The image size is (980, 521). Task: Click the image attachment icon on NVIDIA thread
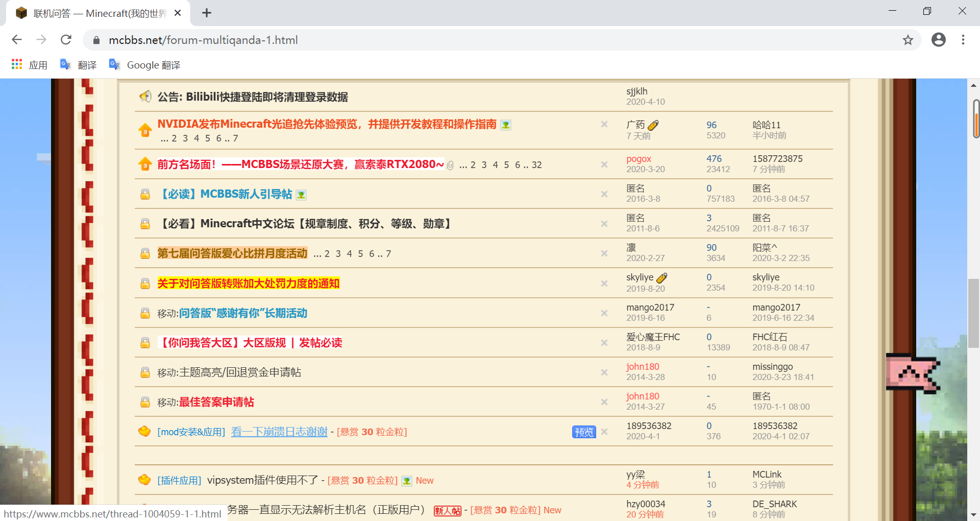pyautogui.click(x=506, y=125)
